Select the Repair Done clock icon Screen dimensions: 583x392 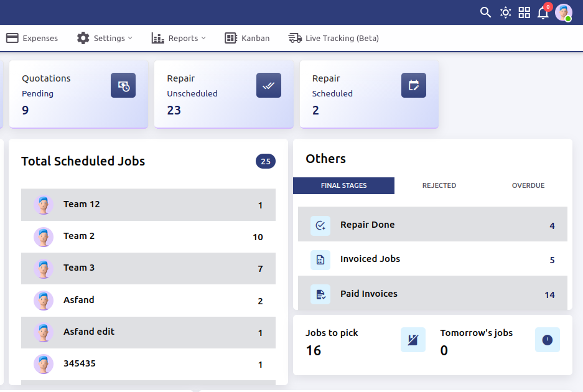click(320, 225)
